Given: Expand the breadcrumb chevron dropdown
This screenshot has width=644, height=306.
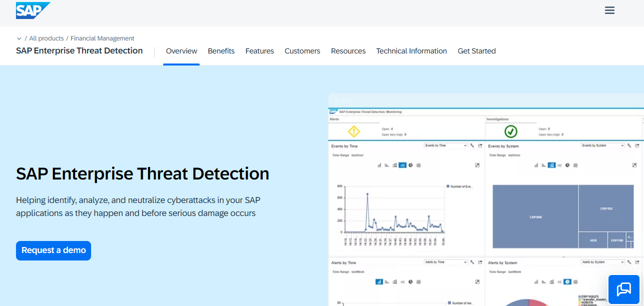Looking at the screenshot, I should tap(19, 38).
